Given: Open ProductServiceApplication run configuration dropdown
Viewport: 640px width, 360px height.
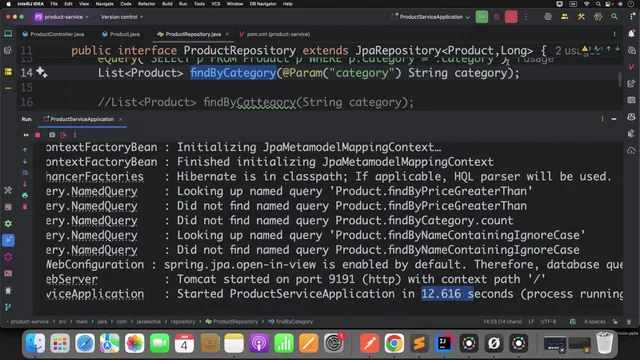Looking at the screenshot, I should [431, 17].
